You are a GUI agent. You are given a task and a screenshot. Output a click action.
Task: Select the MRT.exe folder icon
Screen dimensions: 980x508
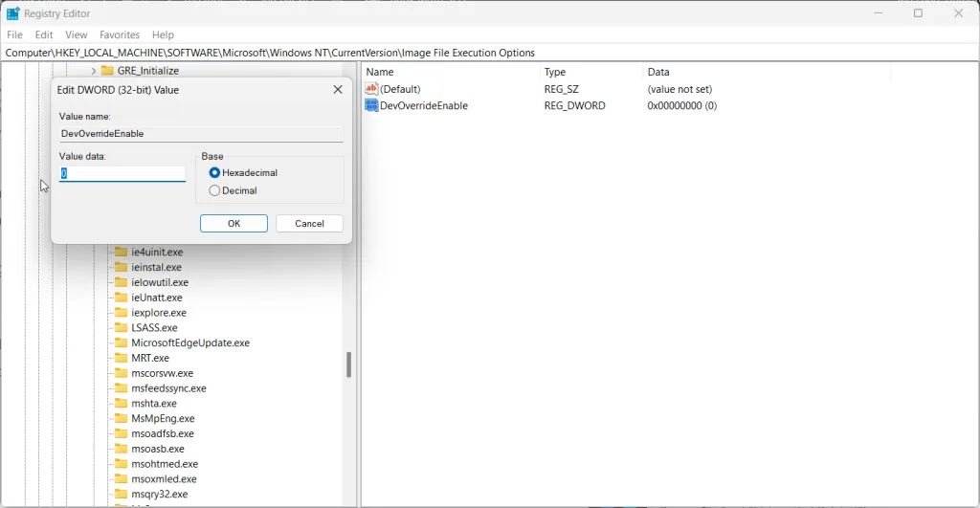[x=122, y=358]
